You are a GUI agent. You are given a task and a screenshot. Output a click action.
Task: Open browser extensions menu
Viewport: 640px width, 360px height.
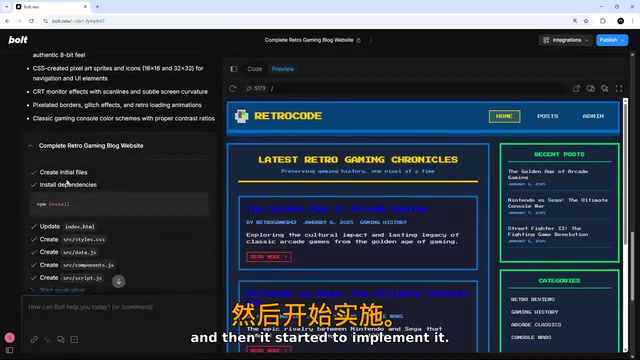pyautogui.click(x=603, y=21)
